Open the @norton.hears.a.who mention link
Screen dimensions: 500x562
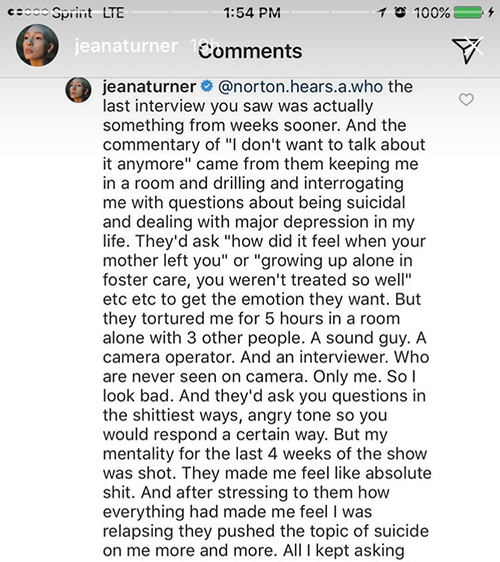pyautogui.click(x=300, y=87)
